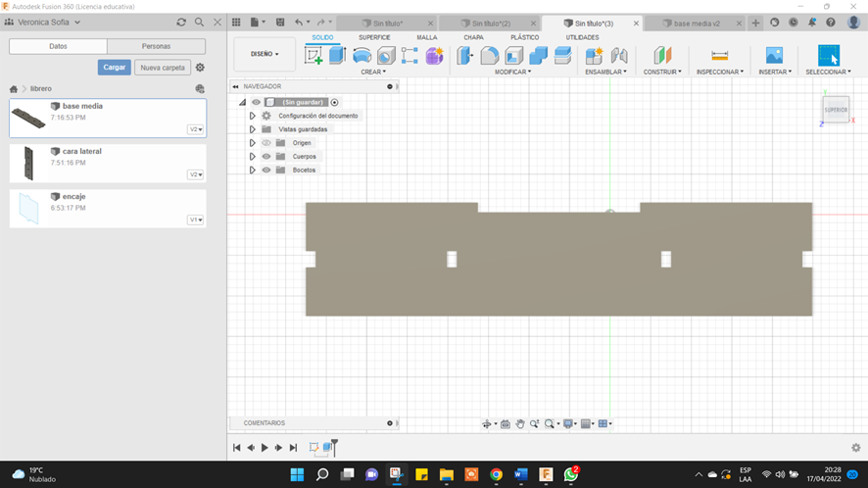868x488 pixels.
Task: Play the design timeline
Action: tap(265, 448)
